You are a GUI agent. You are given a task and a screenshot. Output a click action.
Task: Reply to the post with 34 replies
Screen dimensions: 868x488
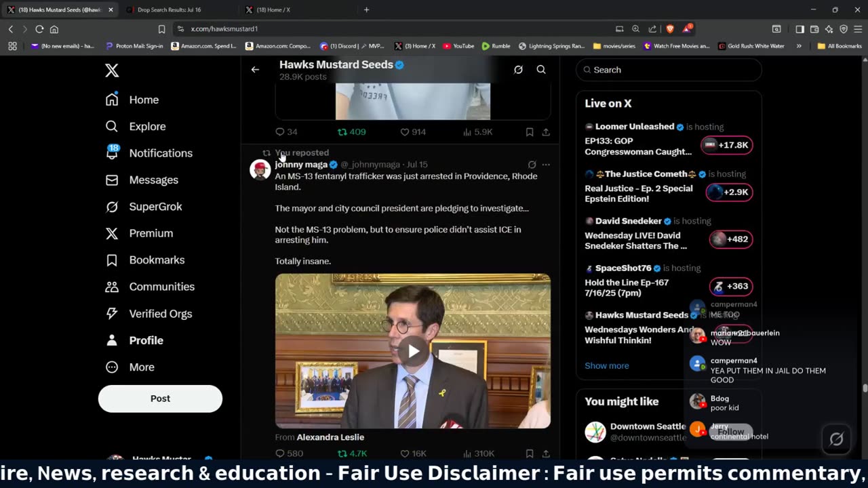(286, 131)
